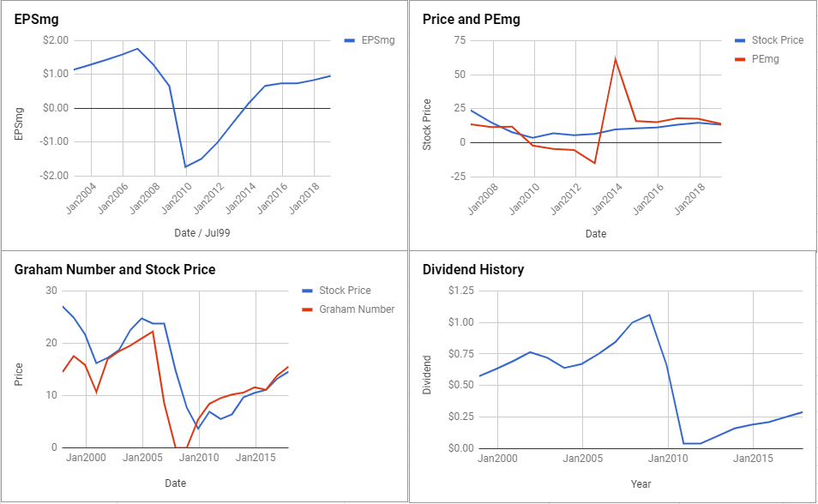818x504 pixels.
Task: Click the PEmg peak point near Jan2014
Action: [616, 59]
